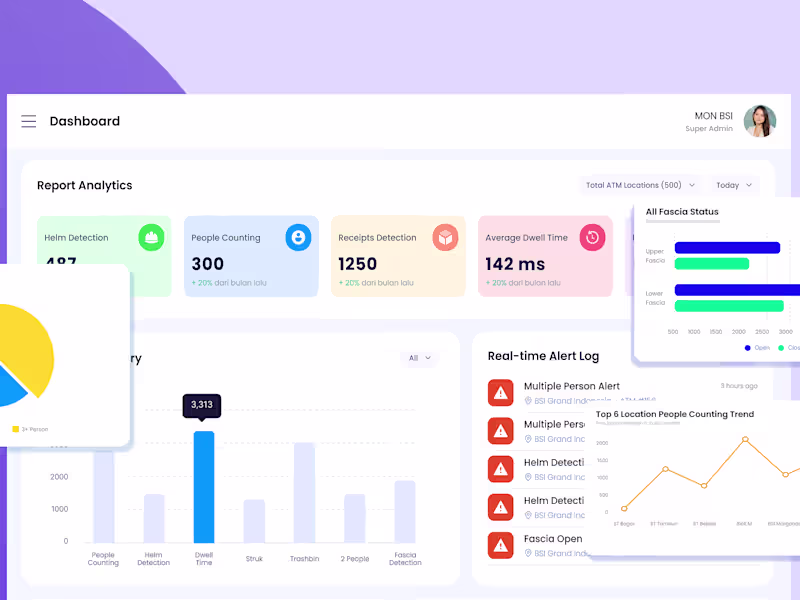Click the Average Dwell Time clock icon
Screen dimensions: 800x600
594,237
